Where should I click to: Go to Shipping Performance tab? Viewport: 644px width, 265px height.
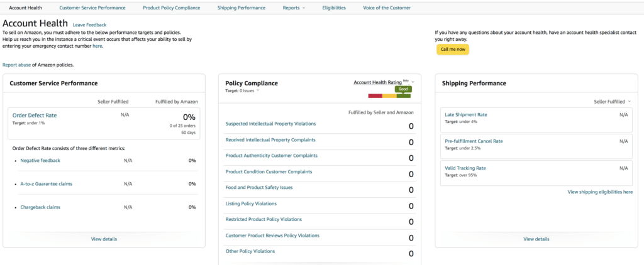coord(241,8)
